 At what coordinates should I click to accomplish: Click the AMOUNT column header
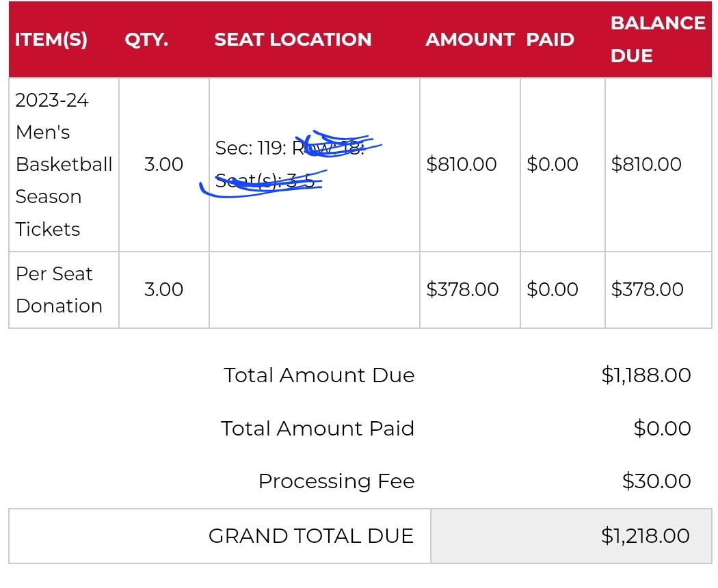tap(470, 40)
